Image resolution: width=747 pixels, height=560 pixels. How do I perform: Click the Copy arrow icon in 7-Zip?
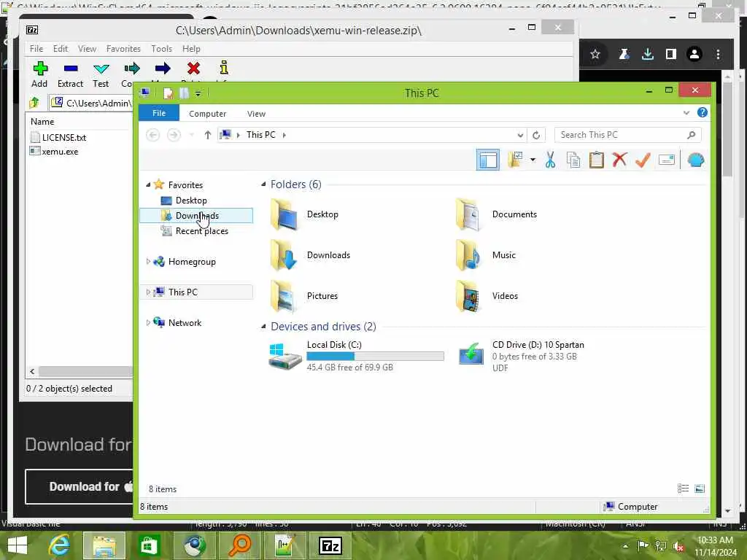pos(132,69)
